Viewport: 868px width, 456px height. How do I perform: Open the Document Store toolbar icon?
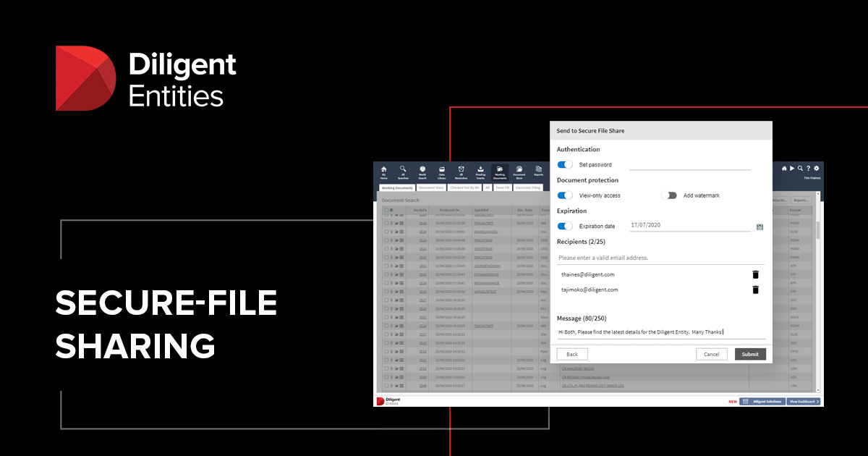[x=519, y=172]
